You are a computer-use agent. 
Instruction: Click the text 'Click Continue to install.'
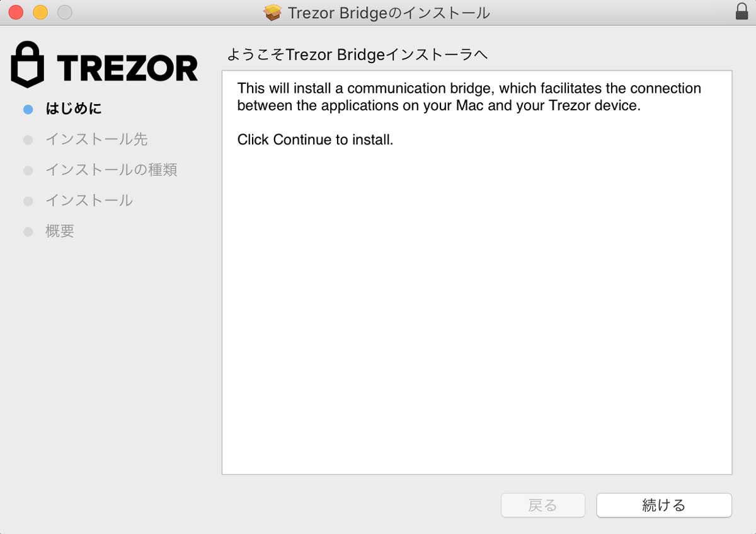click(315, 139)
